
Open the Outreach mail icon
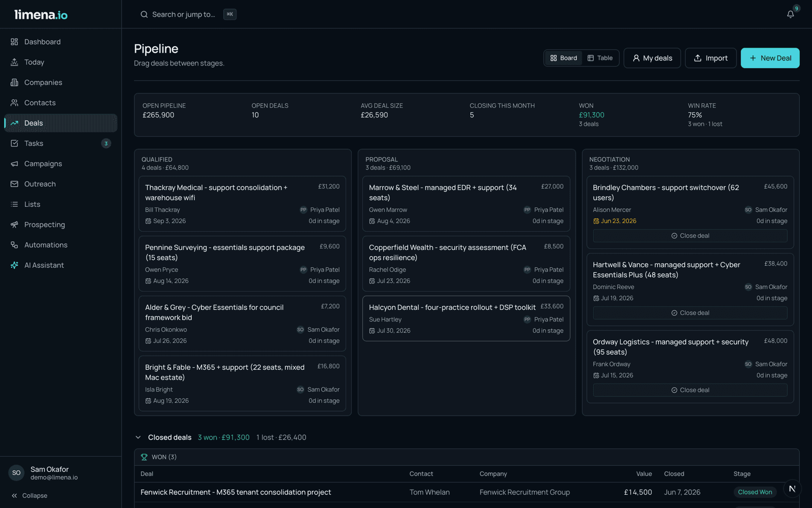point(14,184)
